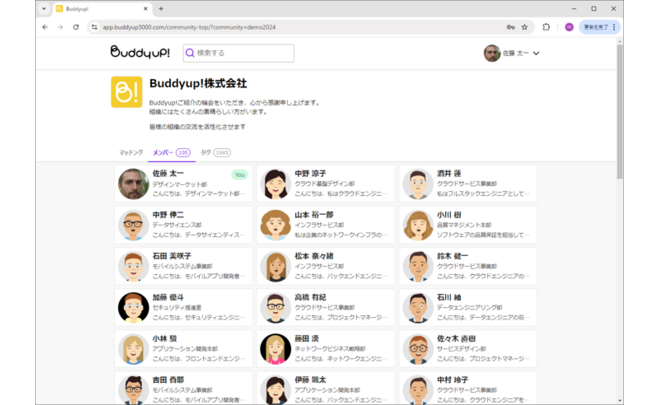This screenshot has height=405, width=660.
Task: Click the scrollbar down arrow
Action: [x=620, y=400]
